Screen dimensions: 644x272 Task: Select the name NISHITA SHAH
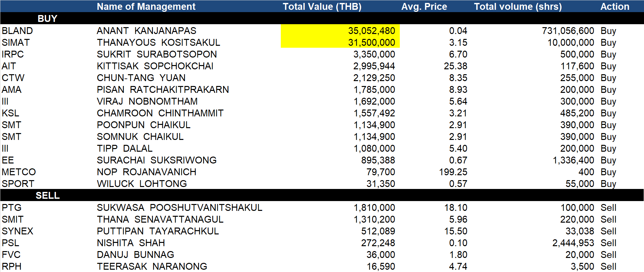point(131,243)
